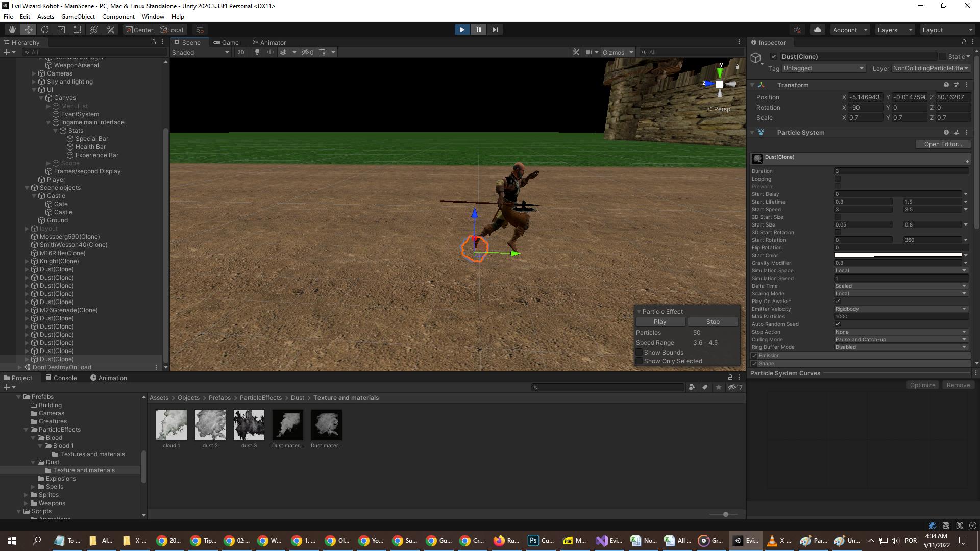Toggle Show Only Selected checkbox
This screenshot has height=551, width=980.
[639, 361]
